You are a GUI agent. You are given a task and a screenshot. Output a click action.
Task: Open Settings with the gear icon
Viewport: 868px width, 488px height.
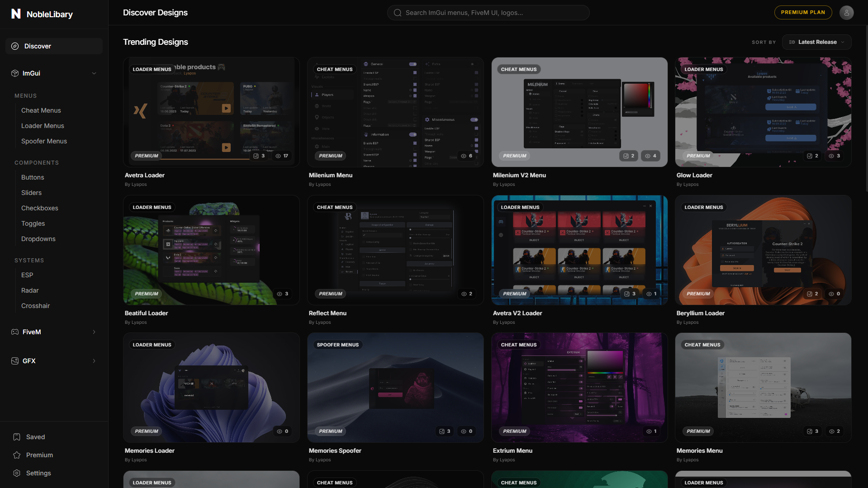click(16, 473)
